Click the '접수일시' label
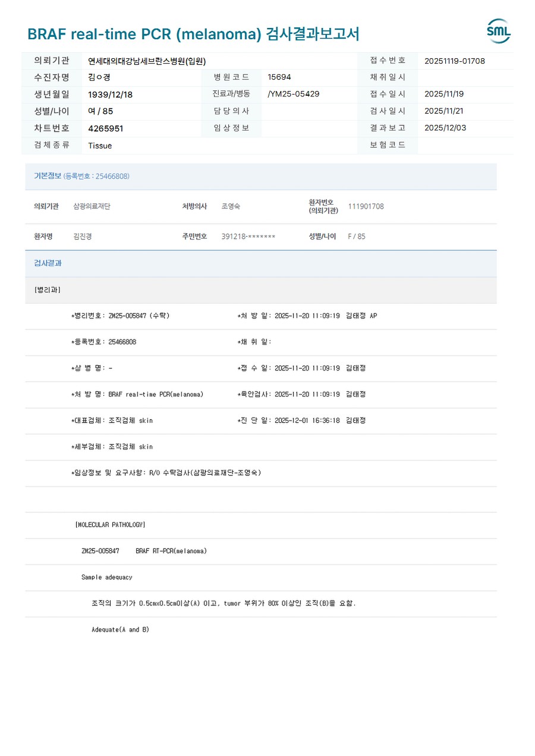535x756 pixels. click(x=388, y=94)
